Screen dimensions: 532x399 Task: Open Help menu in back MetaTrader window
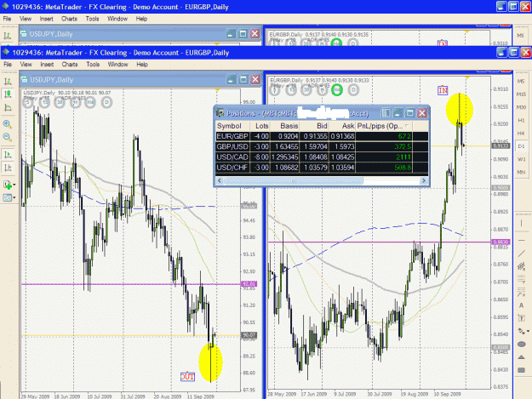[141, 19]
